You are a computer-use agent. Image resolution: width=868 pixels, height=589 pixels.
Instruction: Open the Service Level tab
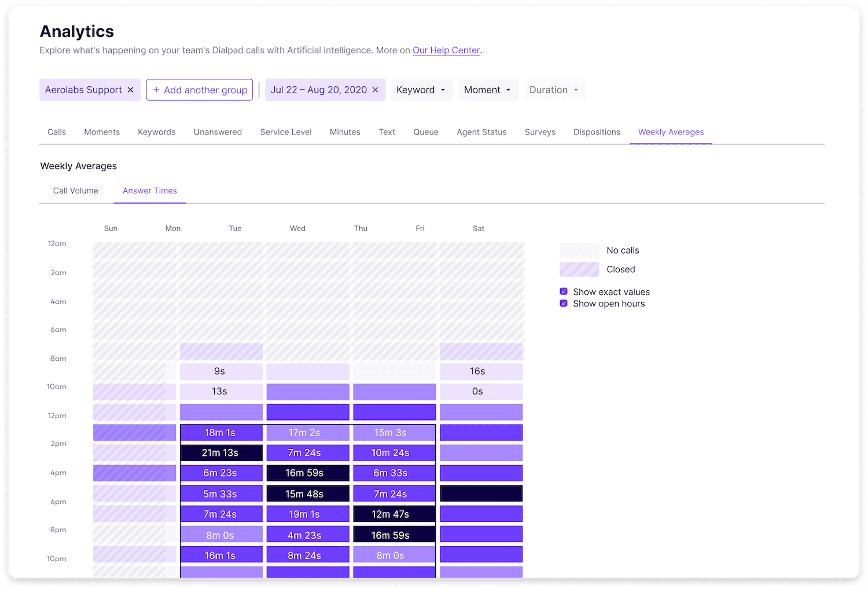(286, 132)
